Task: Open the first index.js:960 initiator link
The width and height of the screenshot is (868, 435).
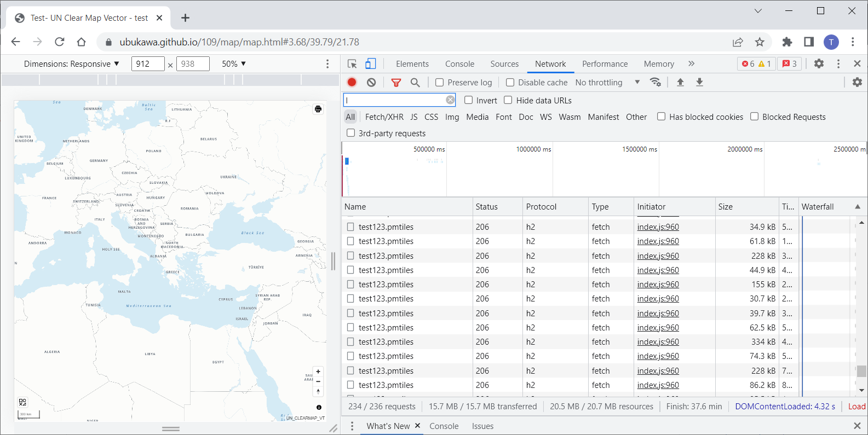Action: 658,227
